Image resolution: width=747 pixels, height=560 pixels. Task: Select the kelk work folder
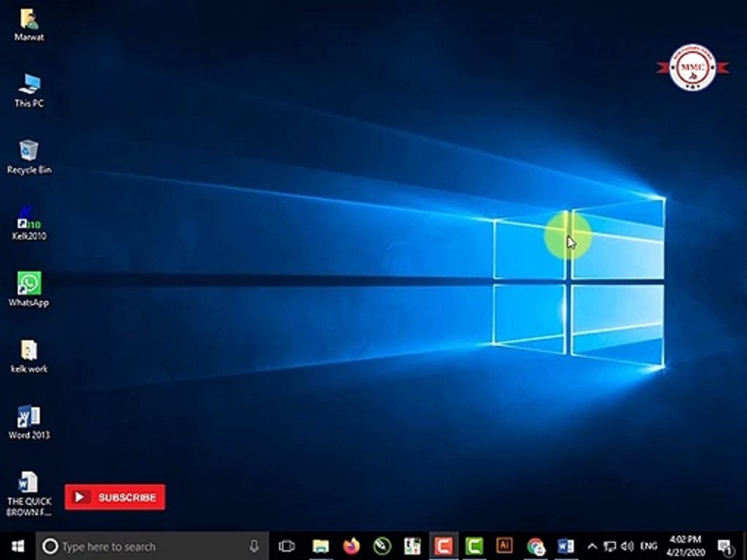click(x=29, y=356)
